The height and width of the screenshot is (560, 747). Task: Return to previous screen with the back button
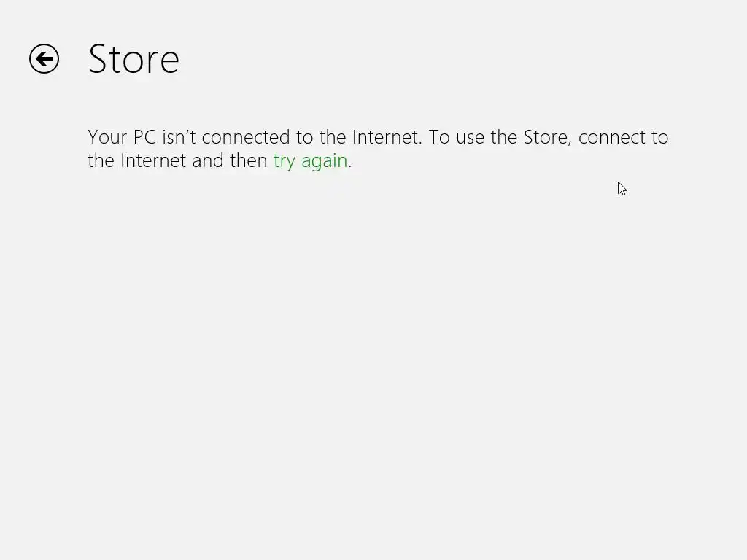tap(44, 59)
